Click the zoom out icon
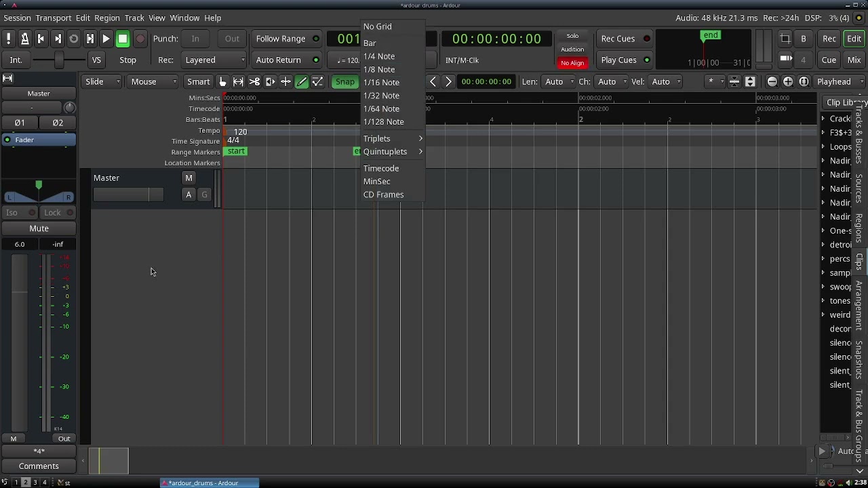The height and width of the screenshot is (488, 868). [x=772, y=81]
